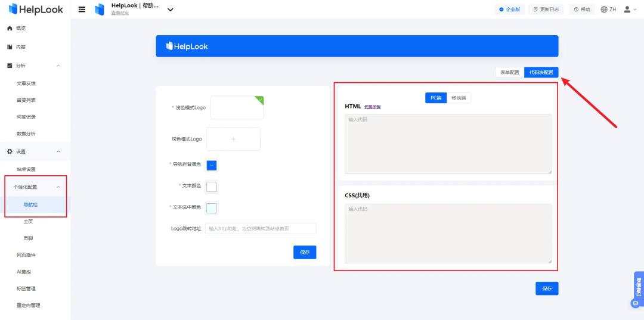Select the PC端 tab
This screenshot has height=320, width=644.
click(x=436, y=98)
